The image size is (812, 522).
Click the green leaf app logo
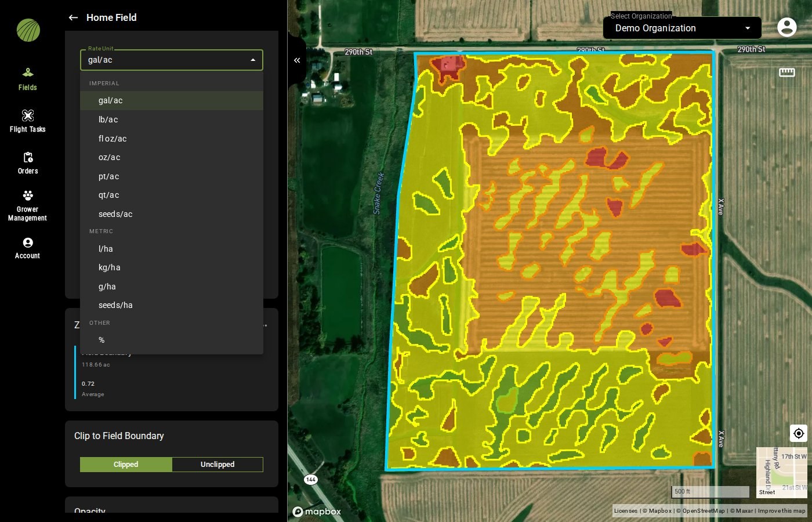28,30
